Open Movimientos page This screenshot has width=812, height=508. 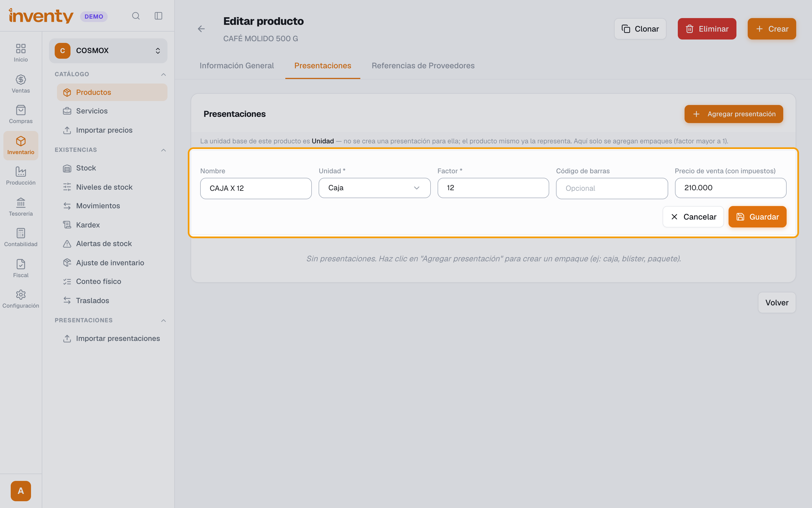click(112, 206)
